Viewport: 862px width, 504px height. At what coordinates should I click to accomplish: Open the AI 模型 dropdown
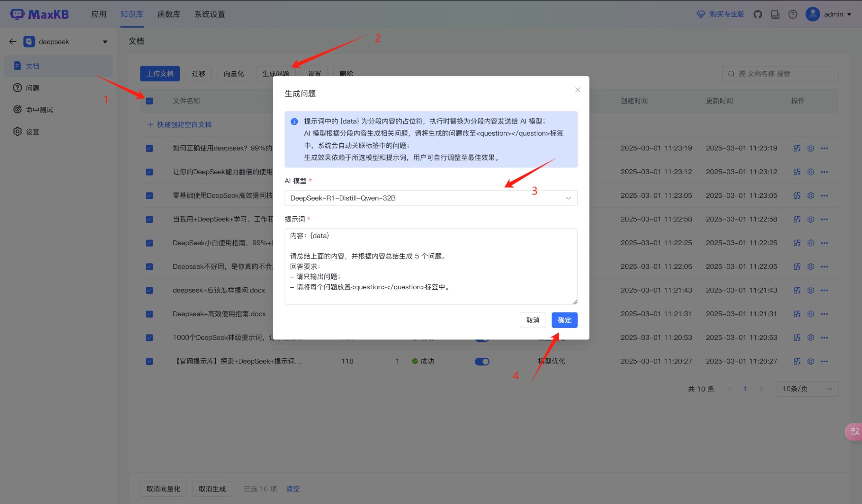point(431,198)
